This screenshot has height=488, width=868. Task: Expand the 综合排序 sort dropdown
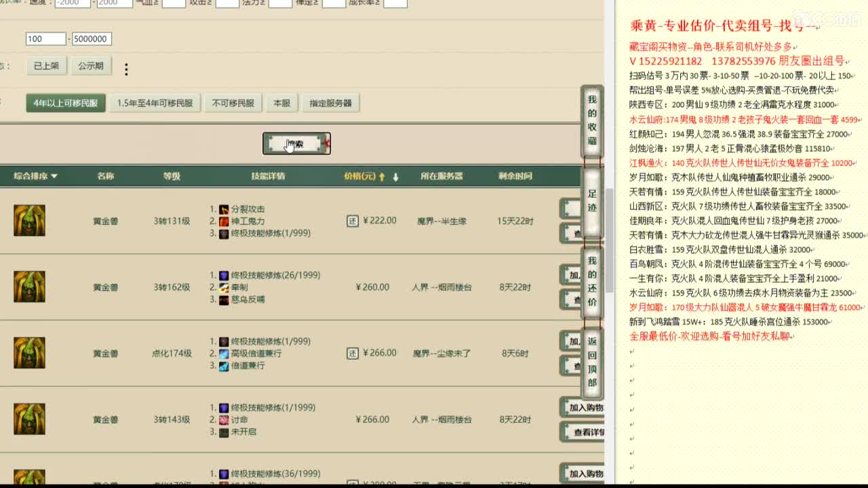tap(36, 176)
